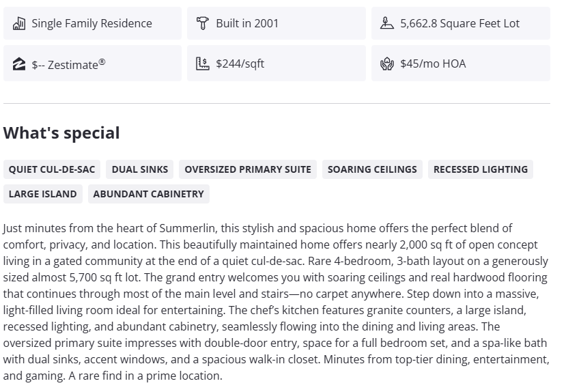Click the Single Family Residence building icon

[18, 23]
